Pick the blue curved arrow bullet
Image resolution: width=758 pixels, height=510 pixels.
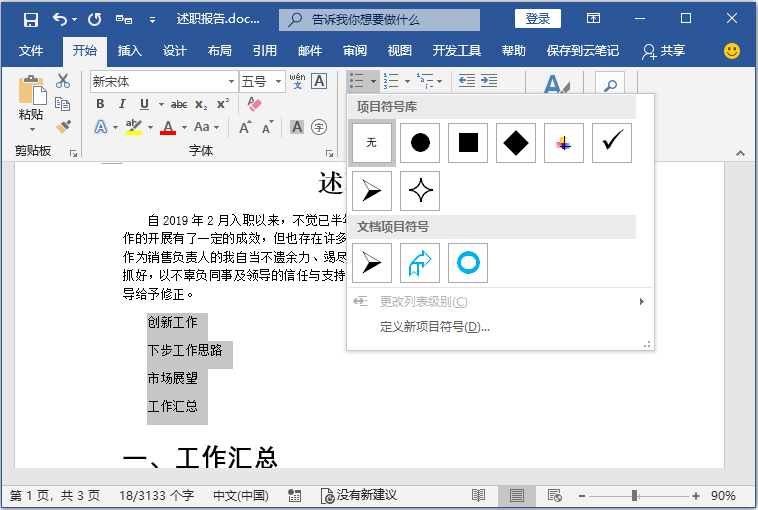[420, 262]
